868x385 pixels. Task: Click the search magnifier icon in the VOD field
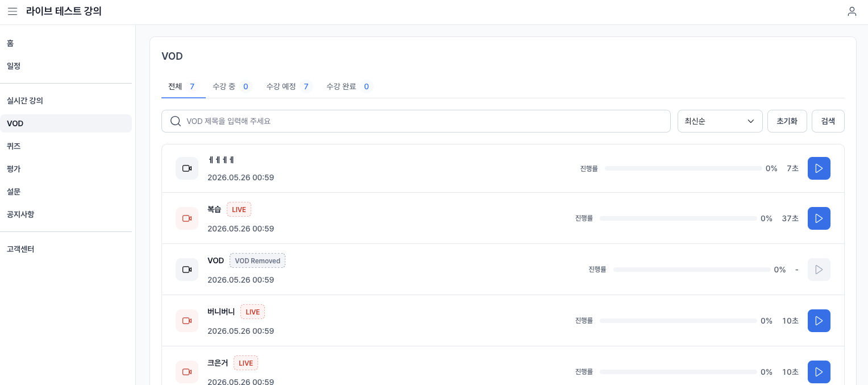[176, 121]
